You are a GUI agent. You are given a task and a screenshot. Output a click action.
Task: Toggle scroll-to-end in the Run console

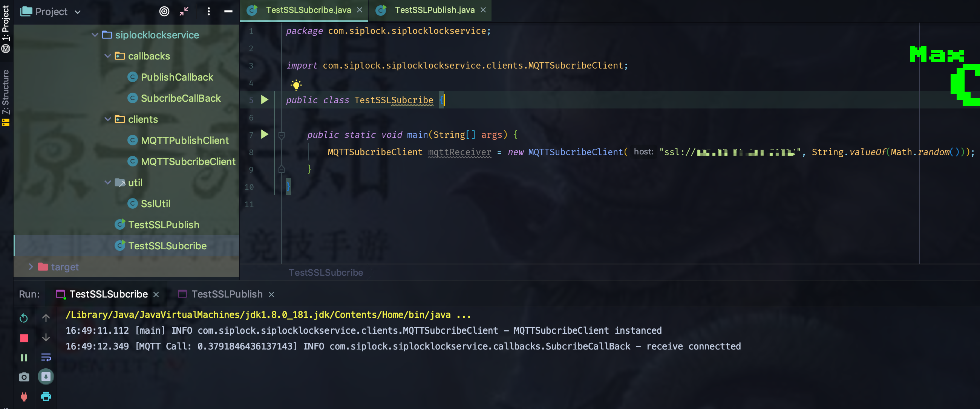coord(46,377)
